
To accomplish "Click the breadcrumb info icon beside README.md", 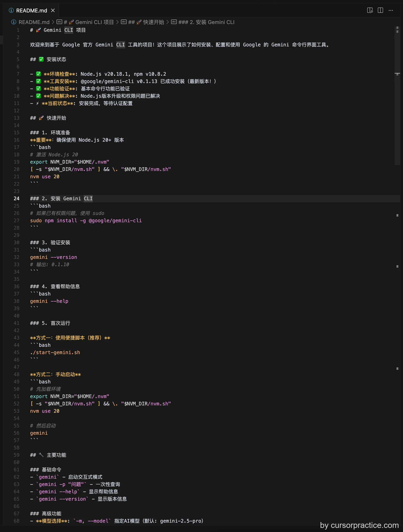I will [14, 22].
